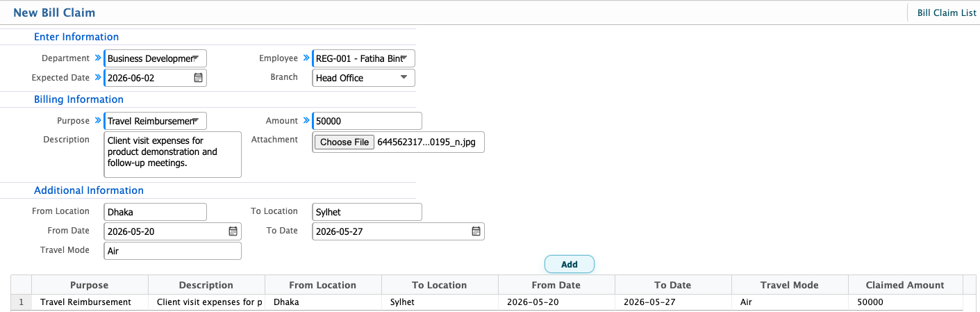Click Choose File attachment button
The width and height of the screenshot is (980, 312).
tap(344, 142)
